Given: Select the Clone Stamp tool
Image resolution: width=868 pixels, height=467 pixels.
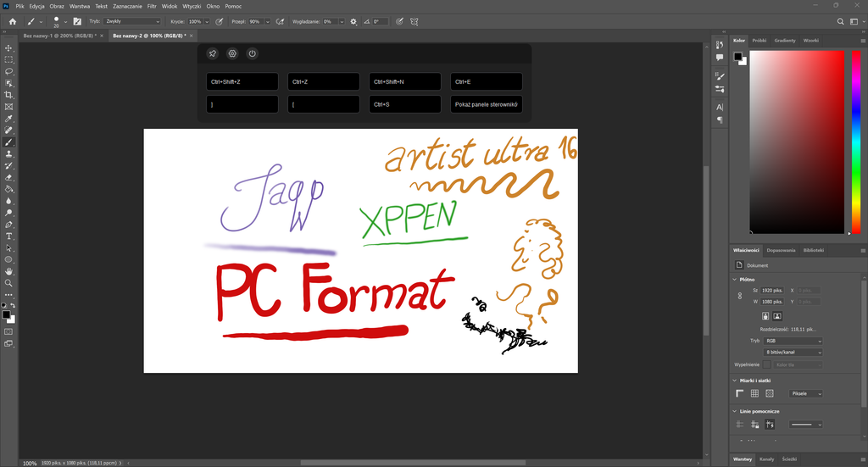Looking at the screenshot, I should (8, 154).
